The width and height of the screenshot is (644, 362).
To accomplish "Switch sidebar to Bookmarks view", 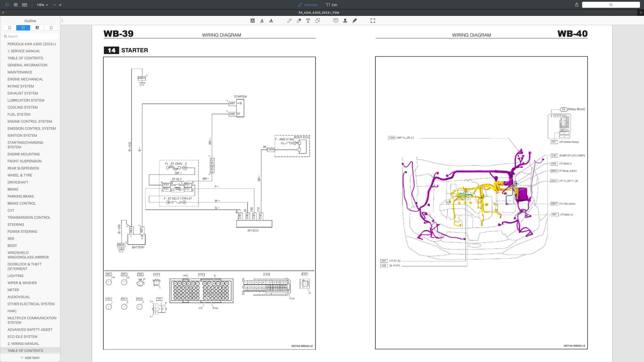I will coord(9,28).
